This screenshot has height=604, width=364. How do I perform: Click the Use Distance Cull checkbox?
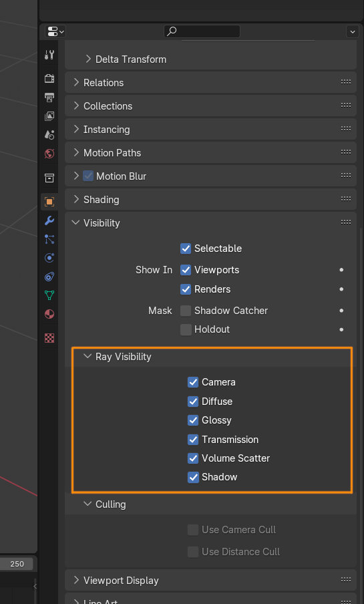(193, 552)
